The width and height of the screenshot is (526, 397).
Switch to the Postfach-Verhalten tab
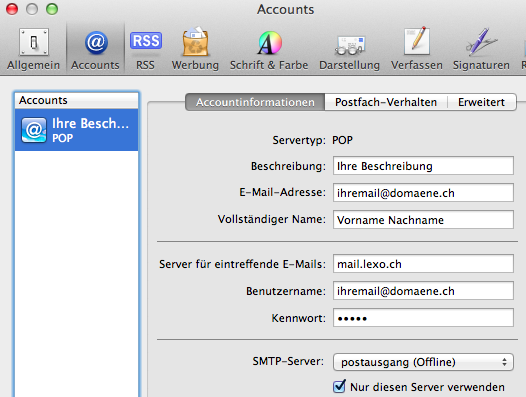point(386,102)
